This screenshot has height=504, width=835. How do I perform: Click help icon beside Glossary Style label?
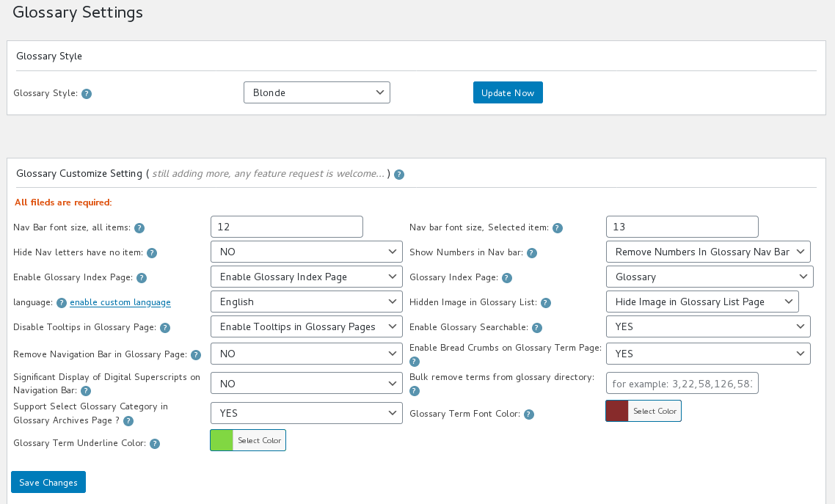pos(87,94)
